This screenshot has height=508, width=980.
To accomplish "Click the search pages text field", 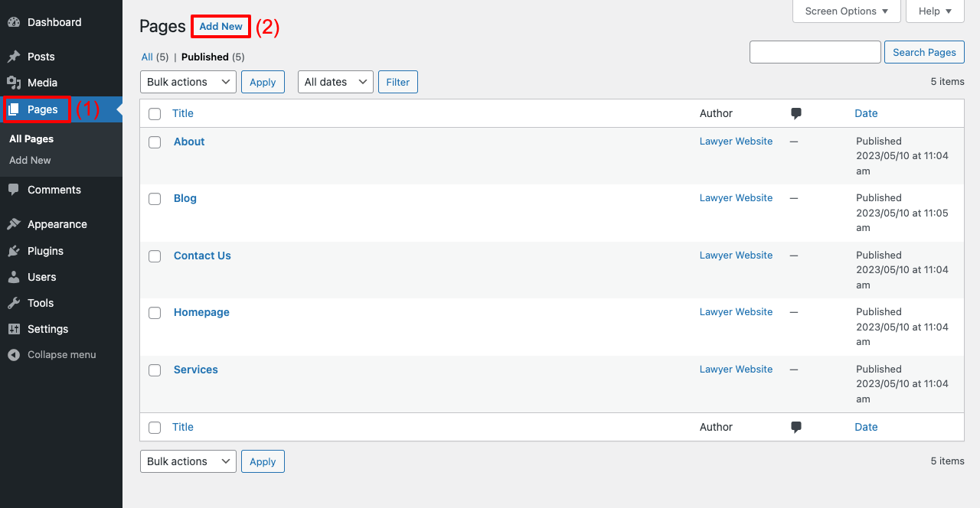I will pos(815,52).
